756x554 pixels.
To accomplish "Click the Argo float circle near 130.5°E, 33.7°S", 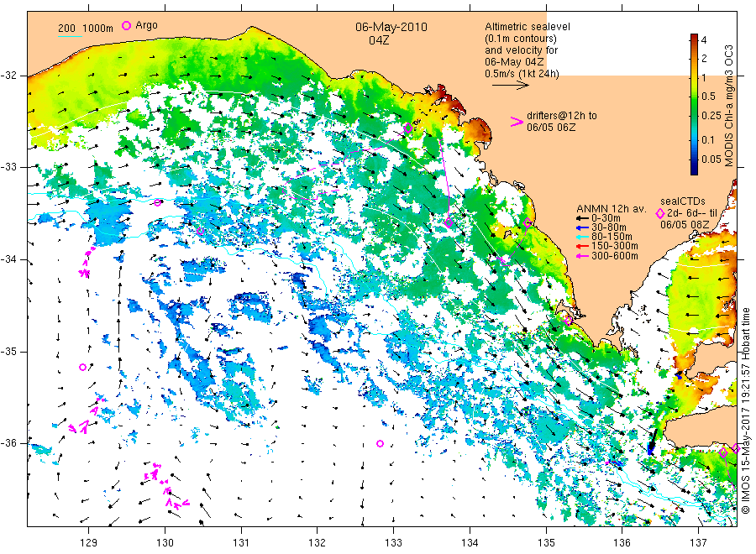I will (201, 231).
